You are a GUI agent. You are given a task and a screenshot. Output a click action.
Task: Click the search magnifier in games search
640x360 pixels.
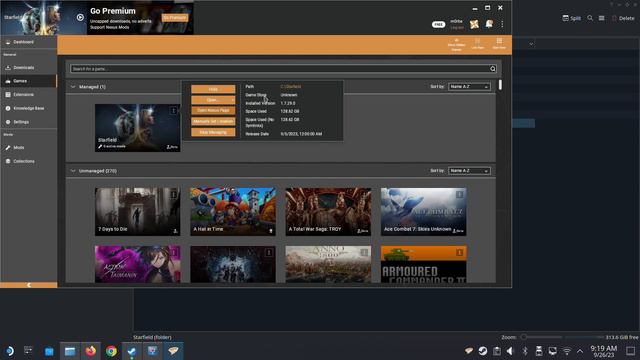(493, 69)
